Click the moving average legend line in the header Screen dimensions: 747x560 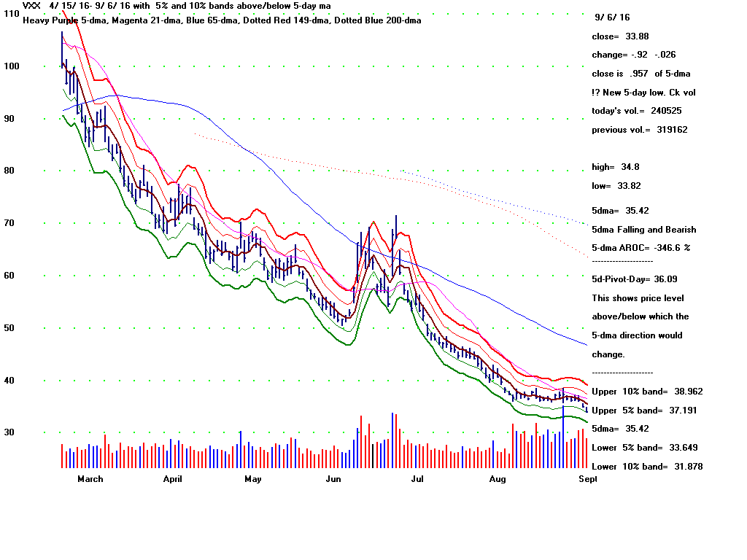[x=222, y=20]
